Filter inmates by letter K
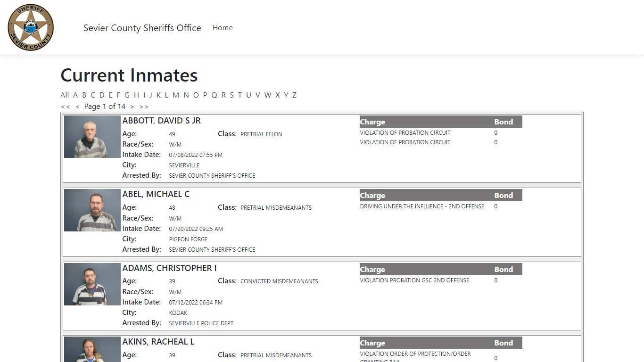This screenshot has height=362, width=644. (x=158, y=95)
